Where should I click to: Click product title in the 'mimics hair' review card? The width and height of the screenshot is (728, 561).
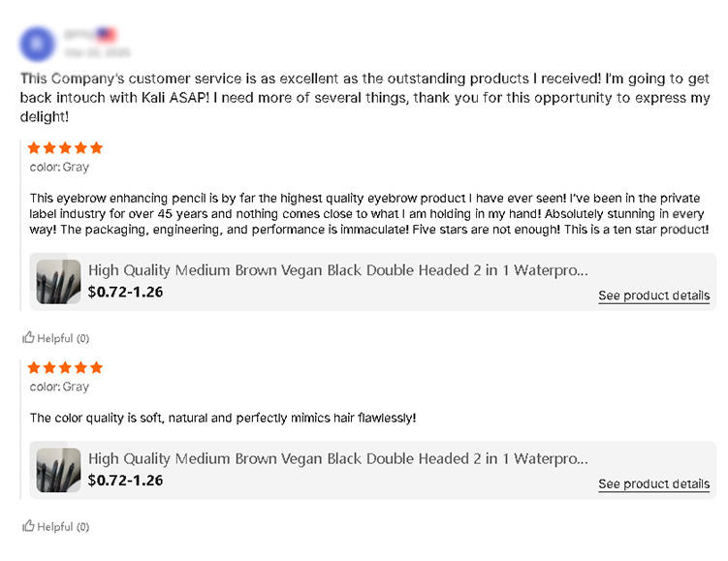[x=337, y=458]
